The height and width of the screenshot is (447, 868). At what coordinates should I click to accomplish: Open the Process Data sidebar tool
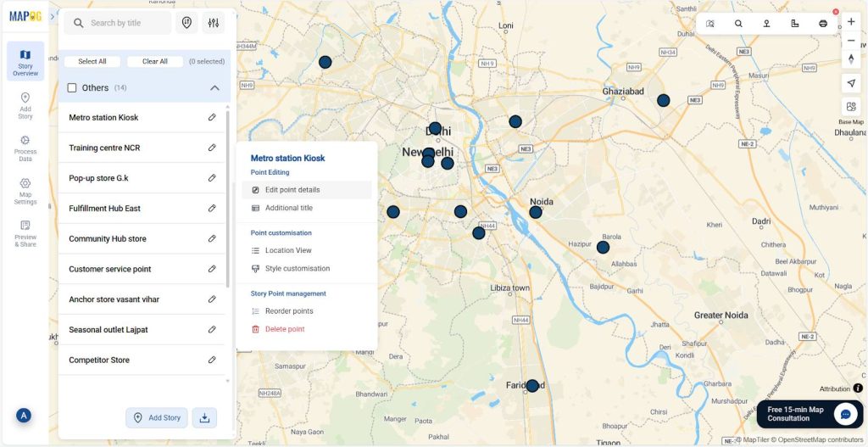(x=25, y=148)
